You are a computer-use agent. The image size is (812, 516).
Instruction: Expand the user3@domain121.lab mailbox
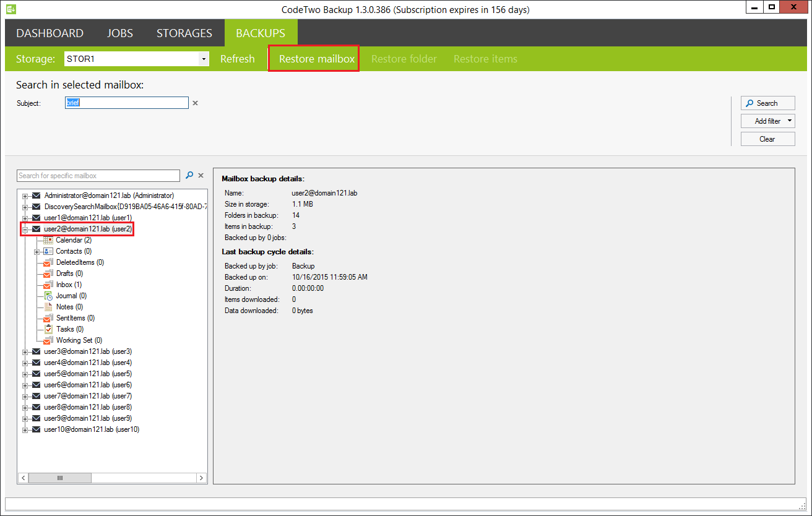point(25,351)
